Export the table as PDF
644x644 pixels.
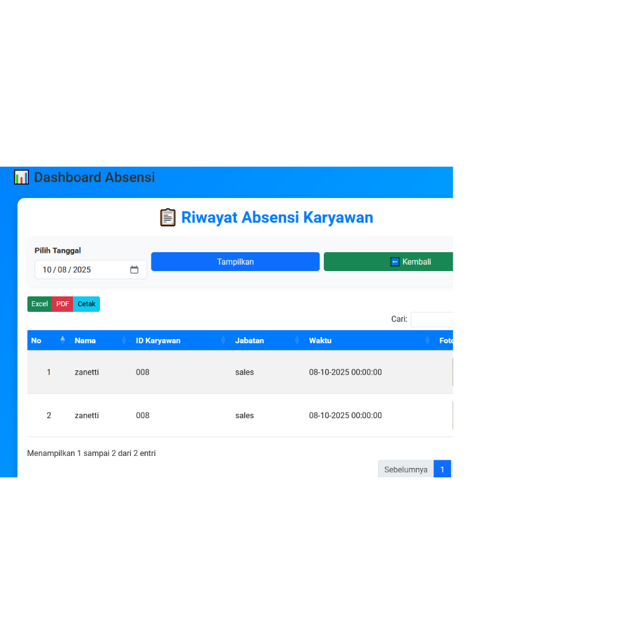(62, 304)
